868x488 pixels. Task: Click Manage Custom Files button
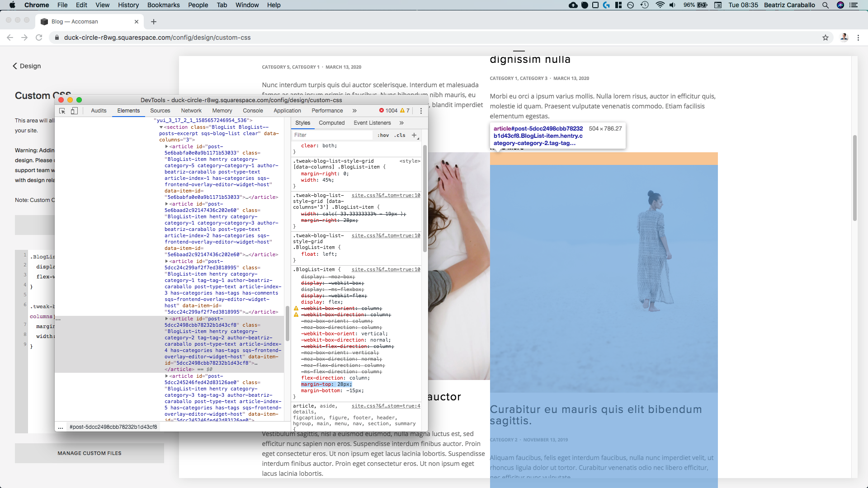point(90,453)
